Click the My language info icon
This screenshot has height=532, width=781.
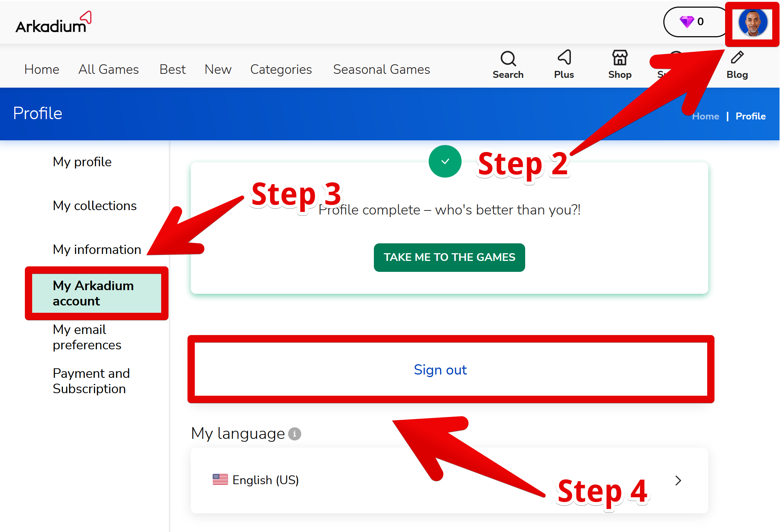pyautogui.click(x=295, y=434)
